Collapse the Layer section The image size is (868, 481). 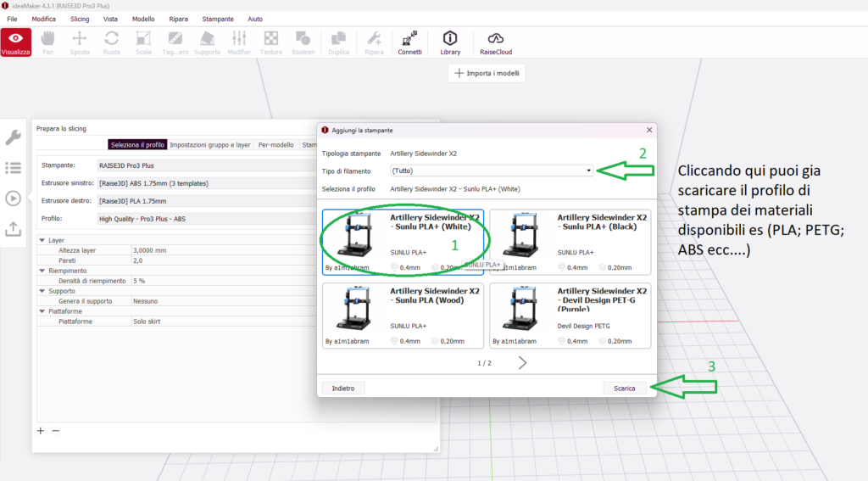tap(42, 241)
